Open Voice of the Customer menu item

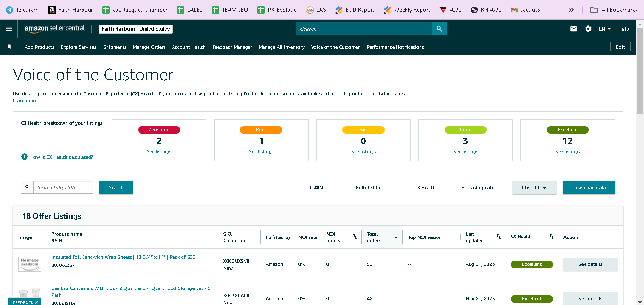point(335,47)
